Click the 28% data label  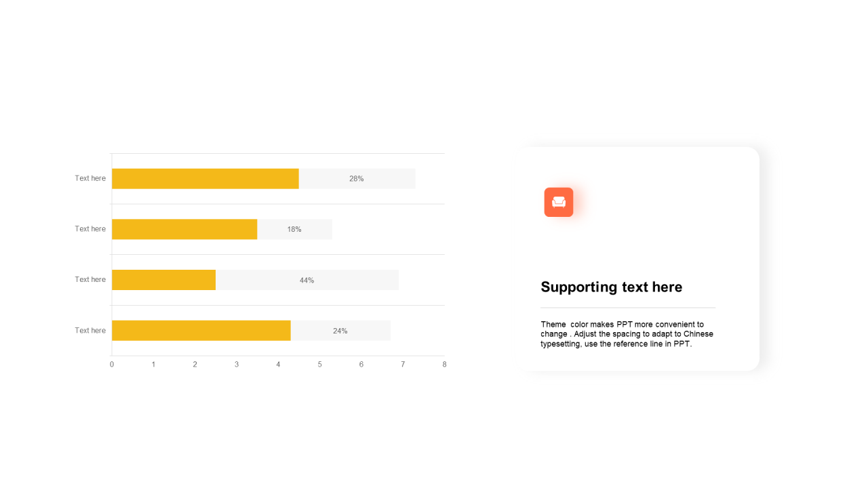pos(357,179)
